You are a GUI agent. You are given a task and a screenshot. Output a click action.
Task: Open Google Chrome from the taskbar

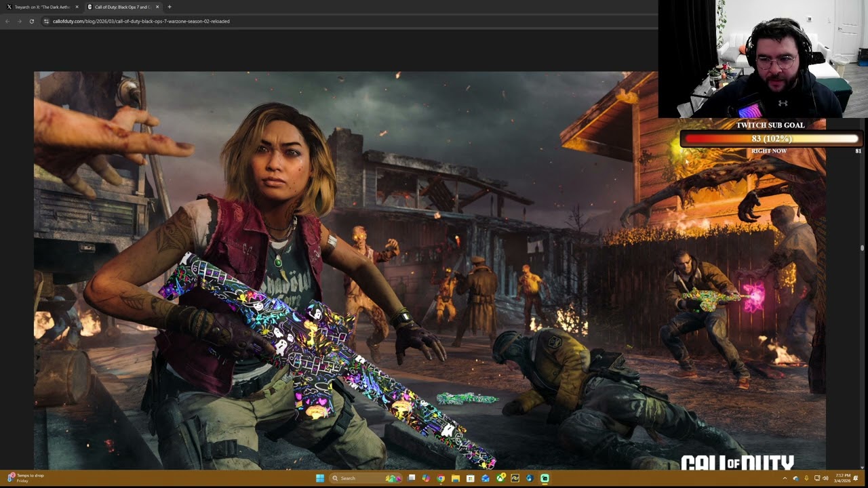coord(441,478)
